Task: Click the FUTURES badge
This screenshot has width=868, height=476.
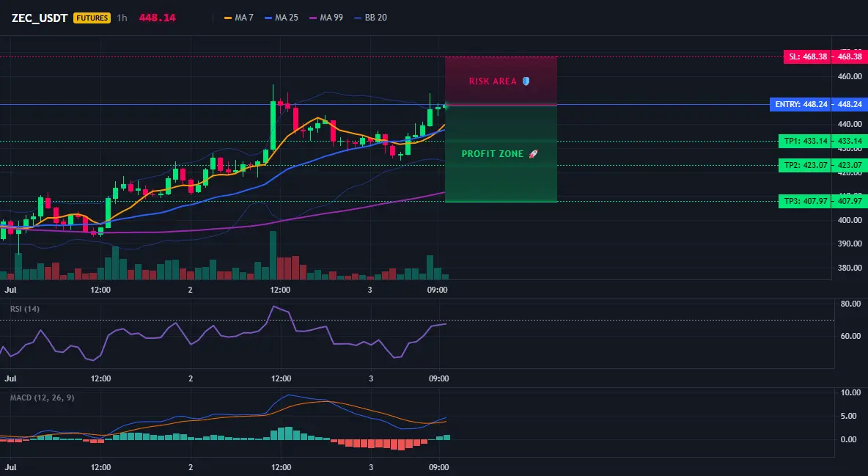Action: point(92,18)
